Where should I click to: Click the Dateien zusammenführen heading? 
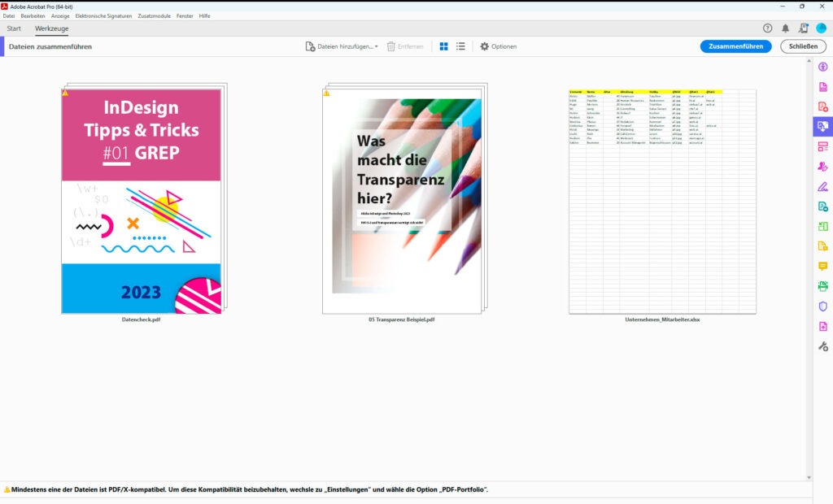(x=50, y=46)
